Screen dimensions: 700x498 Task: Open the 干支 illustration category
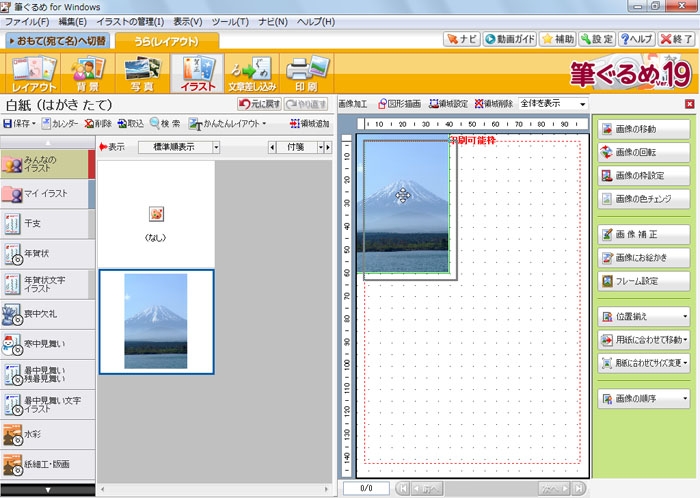(x=44, y=224)
